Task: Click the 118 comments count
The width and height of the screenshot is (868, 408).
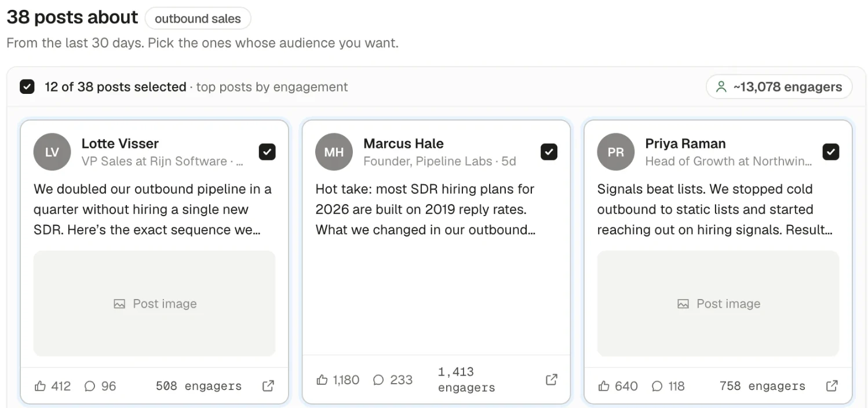Action: (x=677, y=386)
